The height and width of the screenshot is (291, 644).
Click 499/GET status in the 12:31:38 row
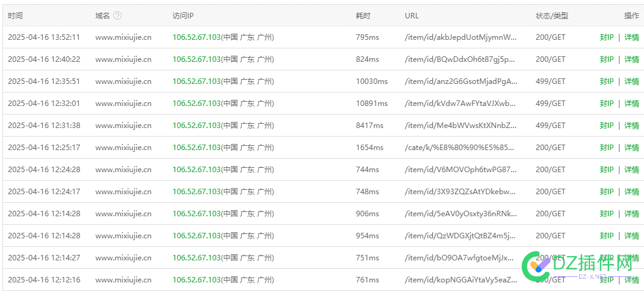550,125
